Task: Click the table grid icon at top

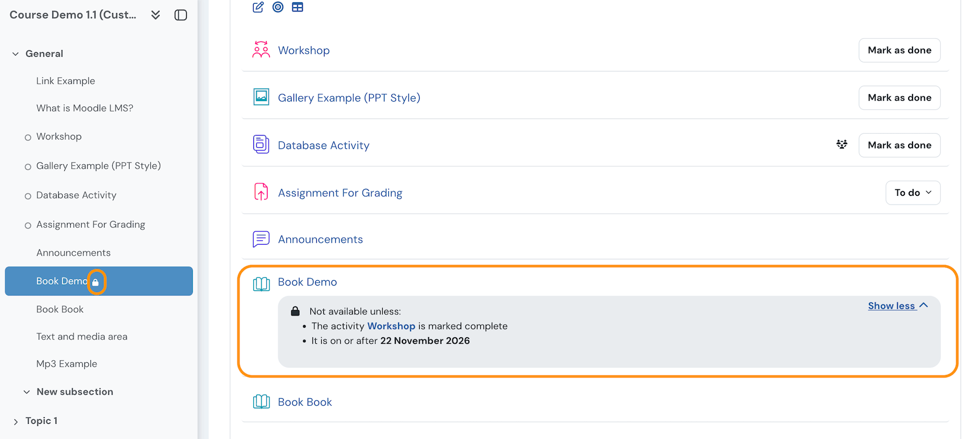Action: (x=297, y=7)
